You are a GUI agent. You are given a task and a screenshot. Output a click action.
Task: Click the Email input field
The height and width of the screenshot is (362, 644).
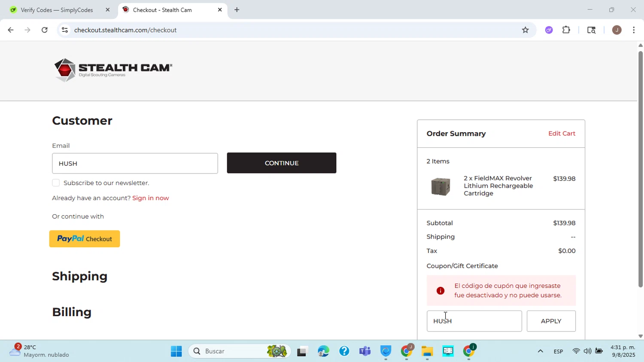[x=135, y=164]
